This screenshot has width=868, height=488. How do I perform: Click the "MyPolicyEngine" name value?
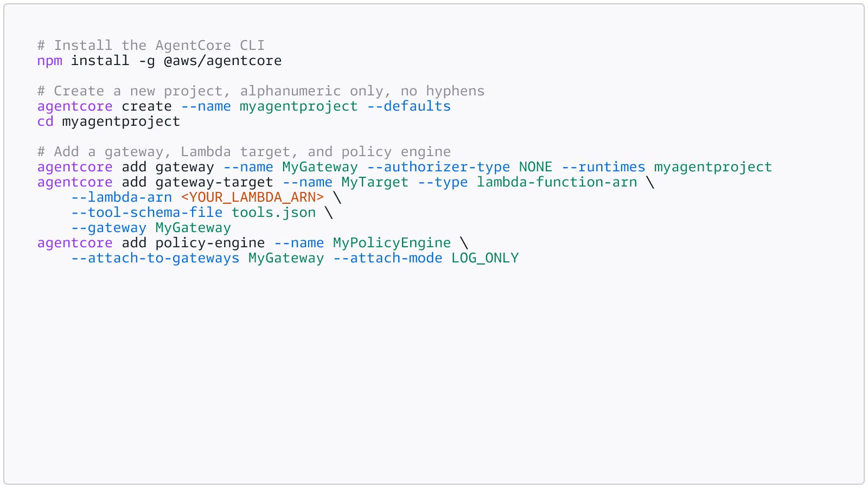pos(392,243)
